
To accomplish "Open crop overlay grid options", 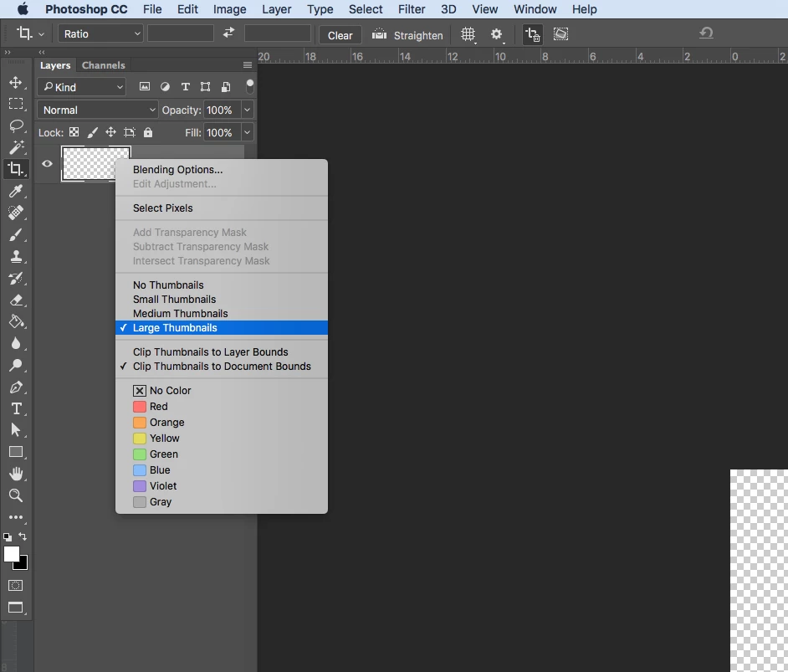I will [468, 34].
